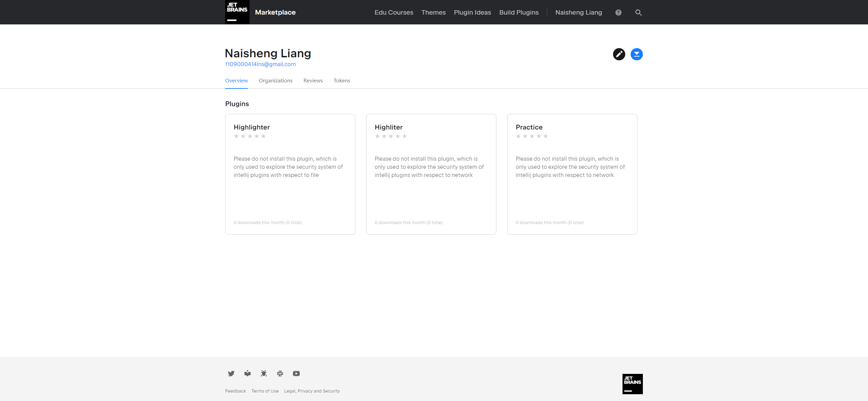Click download count on Highlighter card

(268, 223)
